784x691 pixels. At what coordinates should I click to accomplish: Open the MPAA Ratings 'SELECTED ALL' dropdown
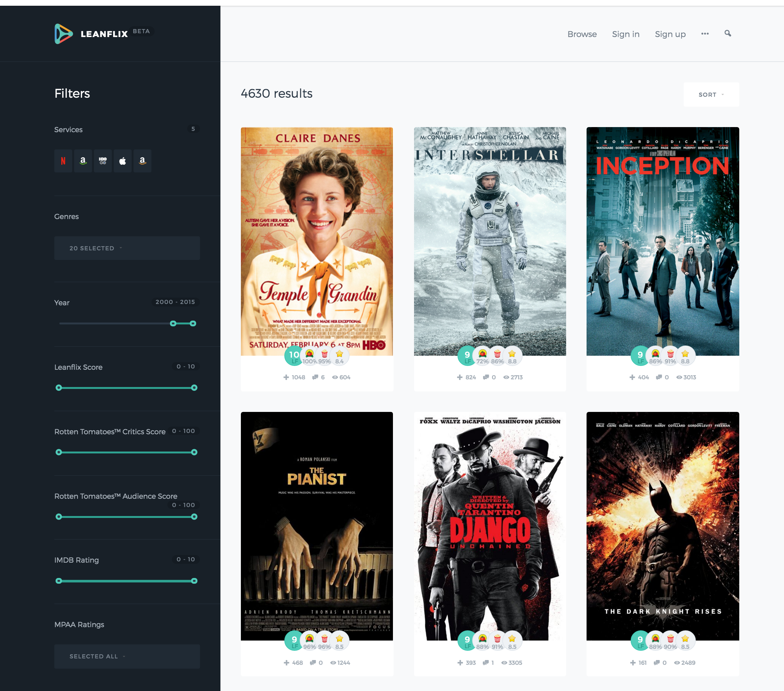click(x=127, y=656)
